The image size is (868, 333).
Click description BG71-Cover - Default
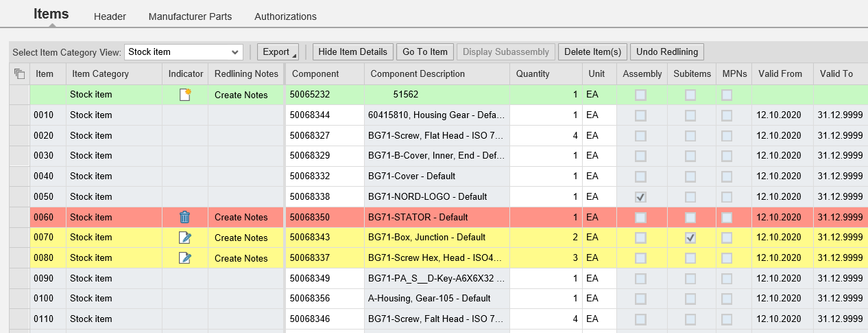(412, 176)
